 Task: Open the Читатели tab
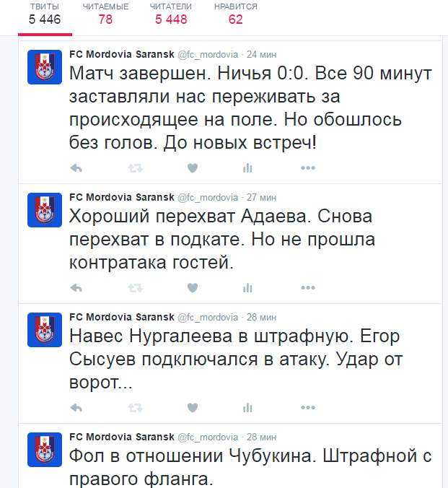pos(171,14)
